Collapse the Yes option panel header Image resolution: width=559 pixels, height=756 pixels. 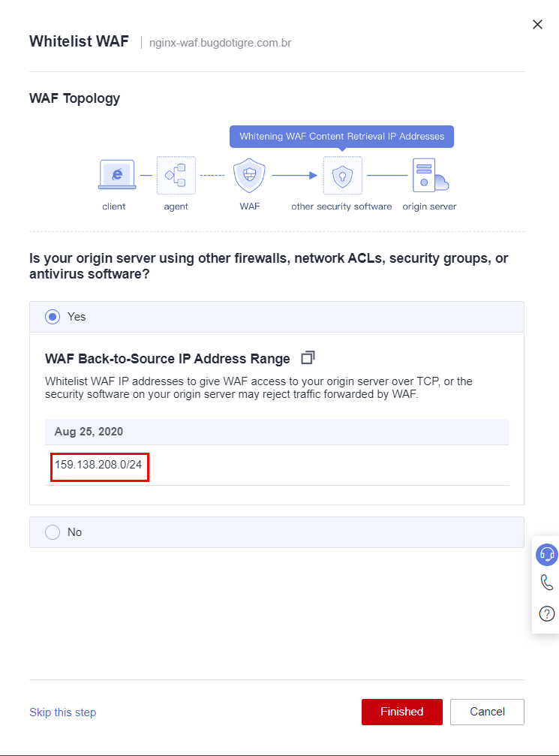coord(276,317)
